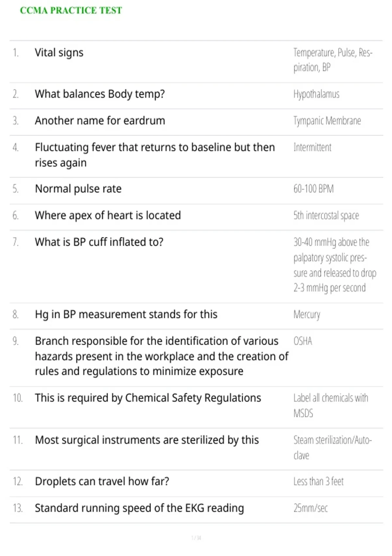Click 'Steam sterilization/Autoclave' definition
Image resolution: width=392 pixels, height=556 pixels.
click(x=333, y=448)
